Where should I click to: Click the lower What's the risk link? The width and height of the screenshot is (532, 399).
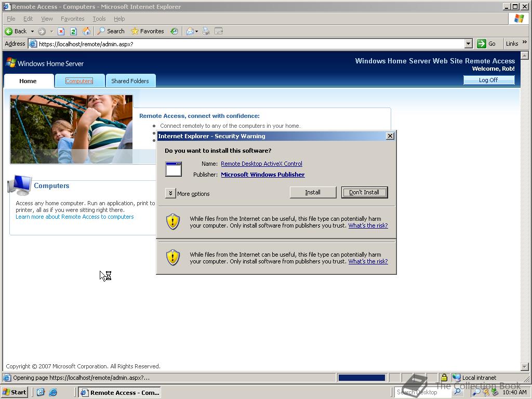point(368,262)
